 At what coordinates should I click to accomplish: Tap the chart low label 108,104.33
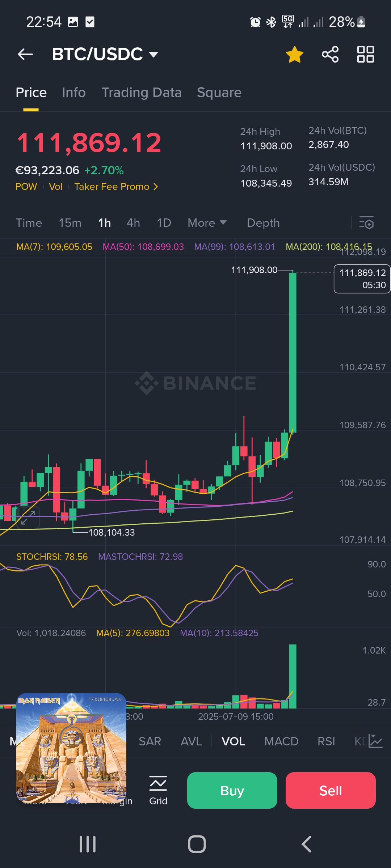(x=112, y=532)
